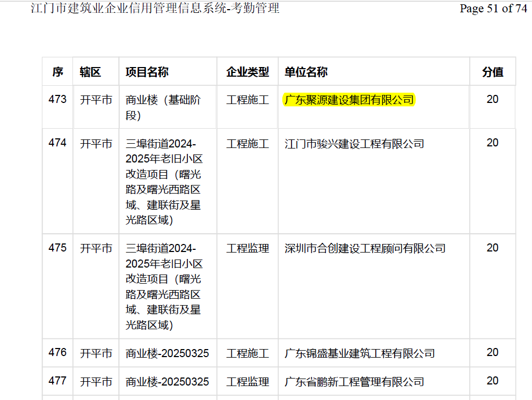
Task: Click 工程监理 in row 475
Action: [x=247, y=249]
